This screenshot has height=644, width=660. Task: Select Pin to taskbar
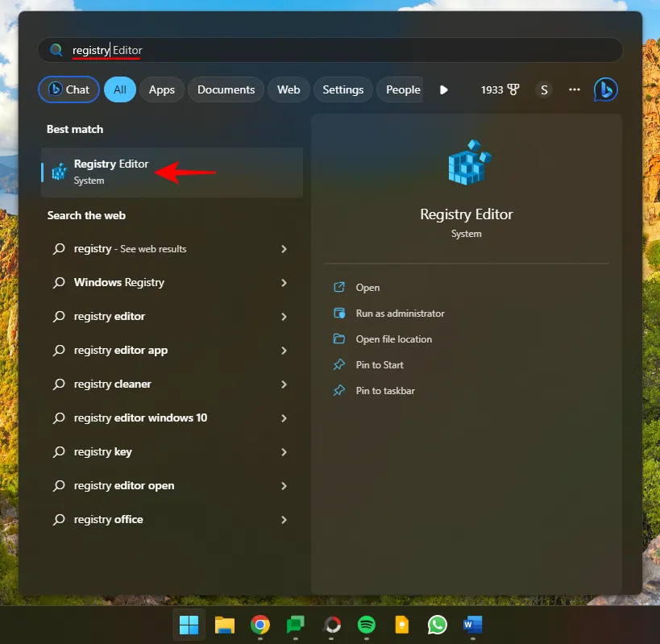pos(385,391)
